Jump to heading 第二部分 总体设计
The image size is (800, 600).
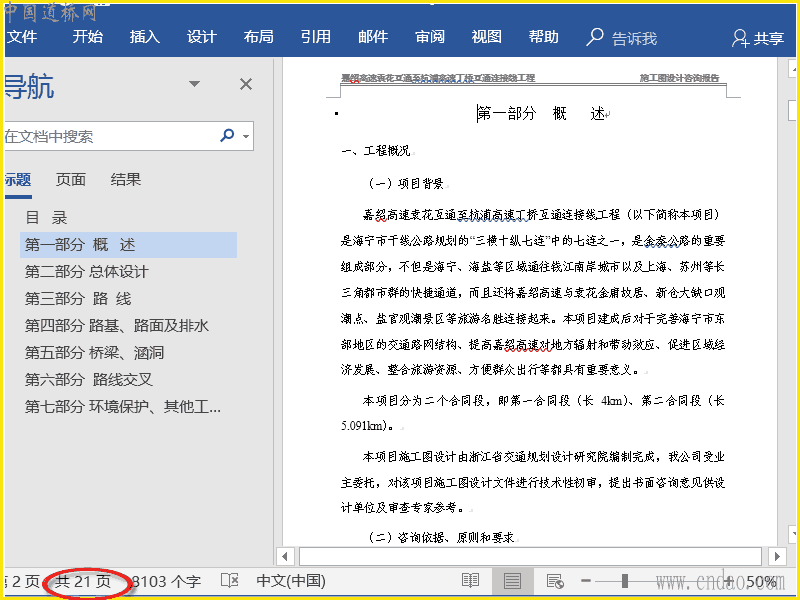(x=87, y=272)
